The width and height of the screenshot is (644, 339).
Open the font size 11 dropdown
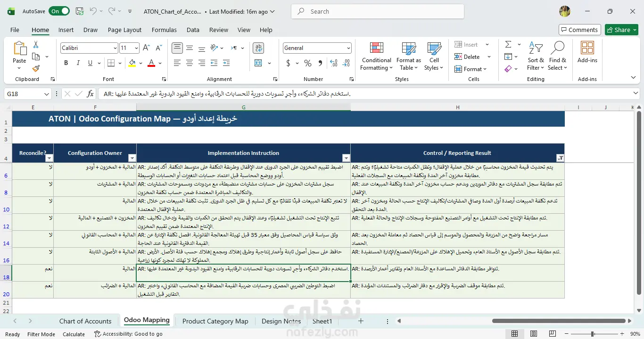tap(137, 48)
